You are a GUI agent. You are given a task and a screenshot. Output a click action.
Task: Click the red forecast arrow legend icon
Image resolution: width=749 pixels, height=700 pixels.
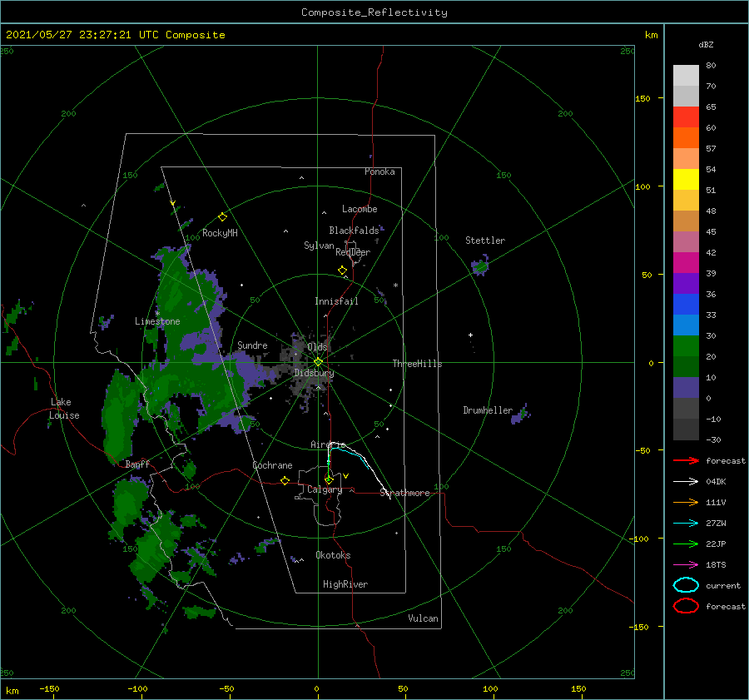(x=686, y=460)
